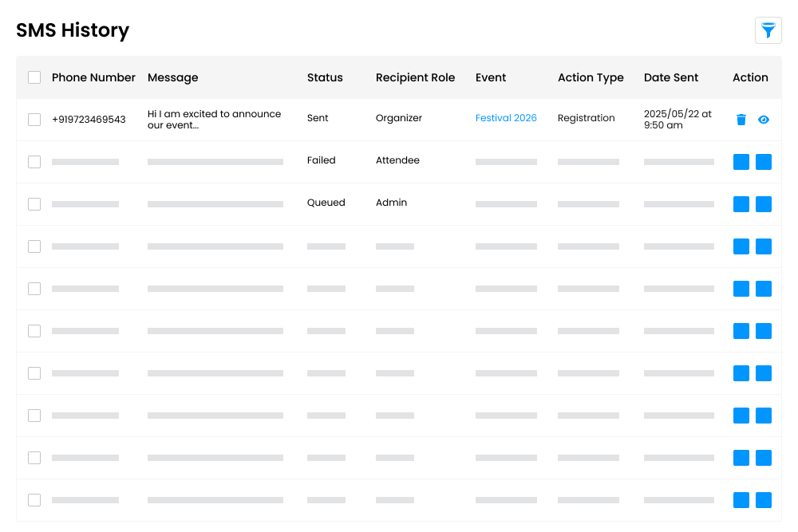Image resolution: width=798 pixels, height=532 pixels.
Task: Click the Recipient Role column header
Action: point(415,77)
